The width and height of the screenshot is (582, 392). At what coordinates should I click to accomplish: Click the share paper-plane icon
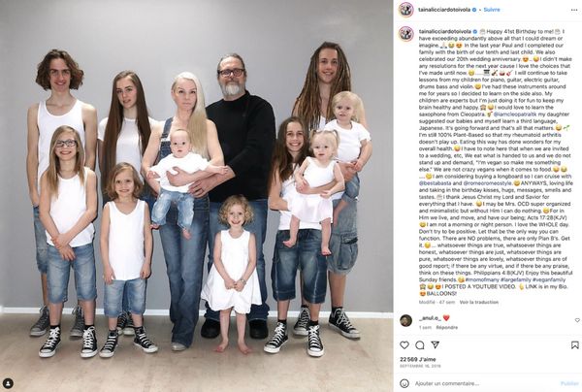click(435, 344)
